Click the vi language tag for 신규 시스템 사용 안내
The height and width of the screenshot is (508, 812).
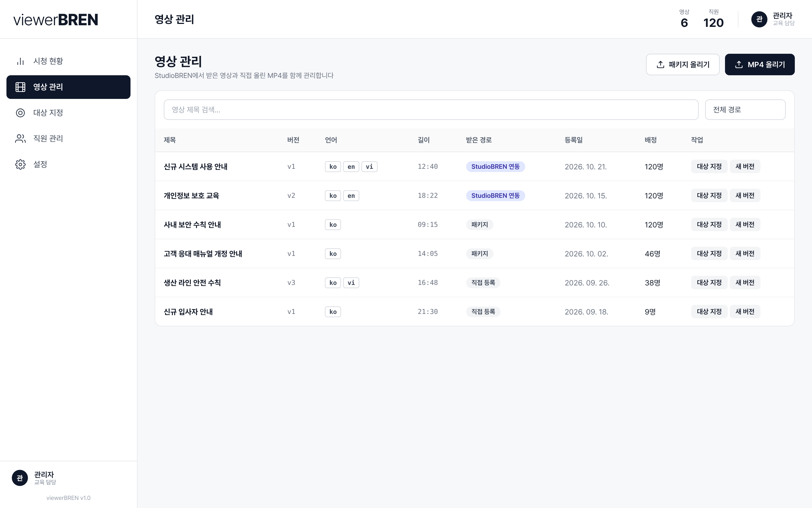coord(369,167)
